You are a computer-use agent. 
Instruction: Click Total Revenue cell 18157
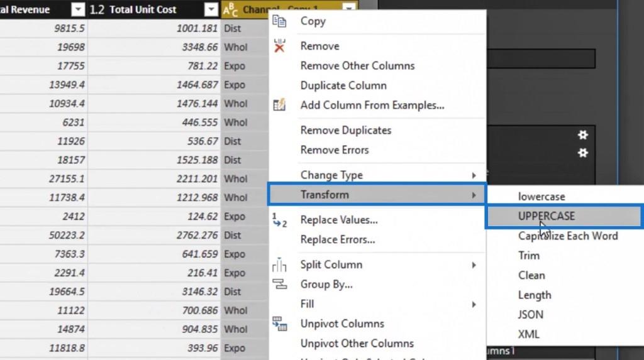pos(43,160)
